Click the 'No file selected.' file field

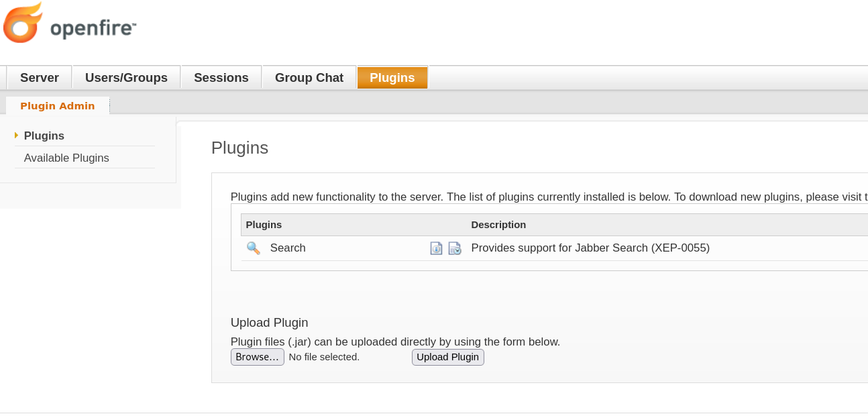pyautogui.click(x=324, y=357)
